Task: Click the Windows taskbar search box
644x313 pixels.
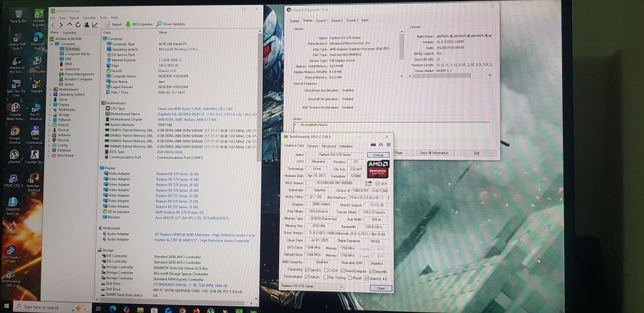Action: (53, 307)
